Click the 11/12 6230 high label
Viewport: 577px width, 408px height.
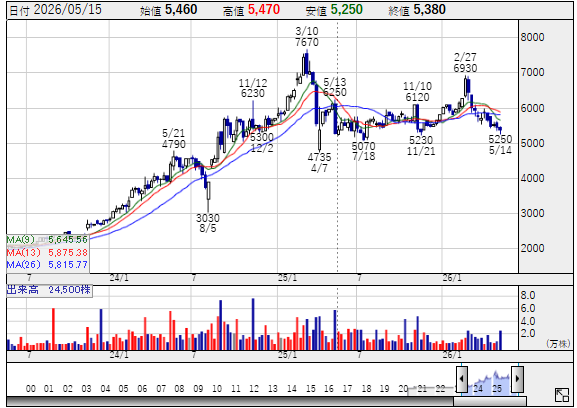click(253, 88)
